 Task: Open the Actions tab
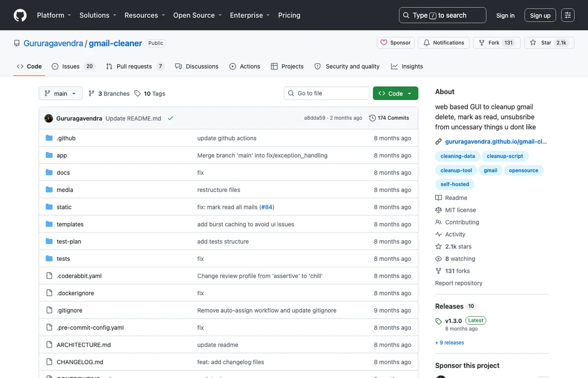(245, 66)
